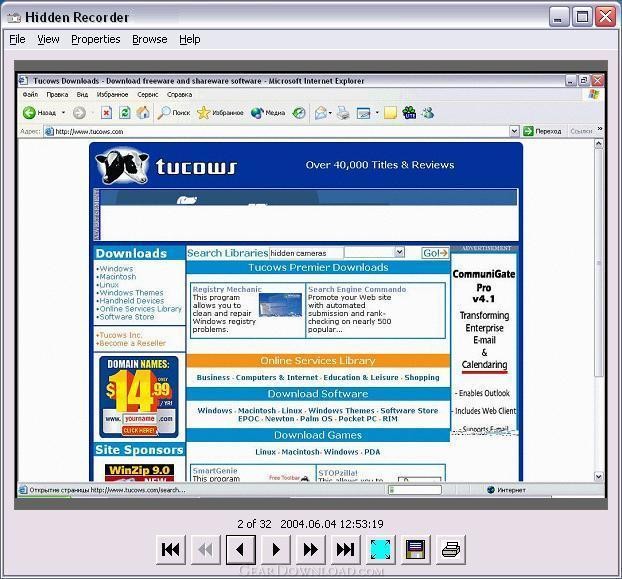Open the Registry Mechanic link
This screenshot has width=622, height=579.
[227, 289]
